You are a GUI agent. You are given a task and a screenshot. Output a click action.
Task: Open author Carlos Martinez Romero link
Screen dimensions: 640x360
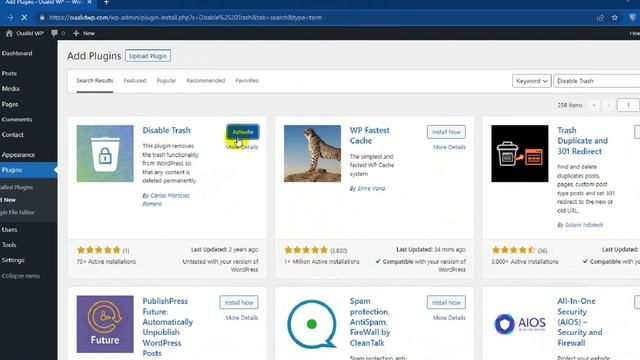click(x=166, y=200)
